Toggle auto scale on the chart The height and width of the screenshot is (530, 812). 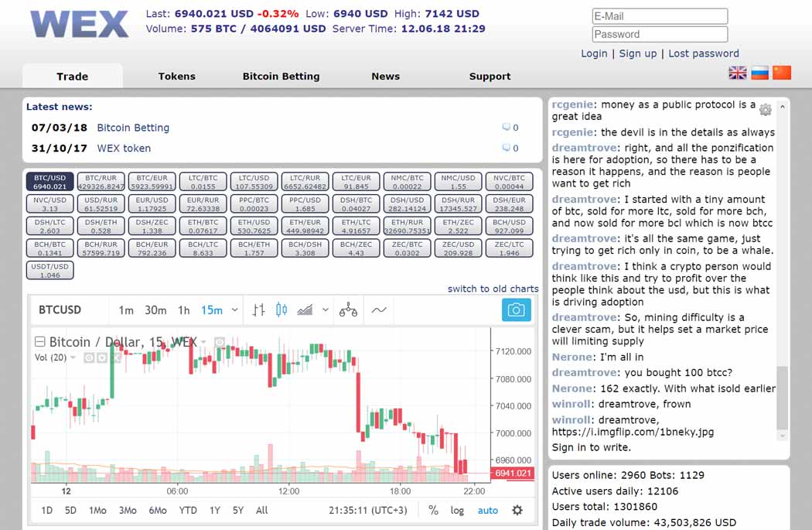coord(488,511)
